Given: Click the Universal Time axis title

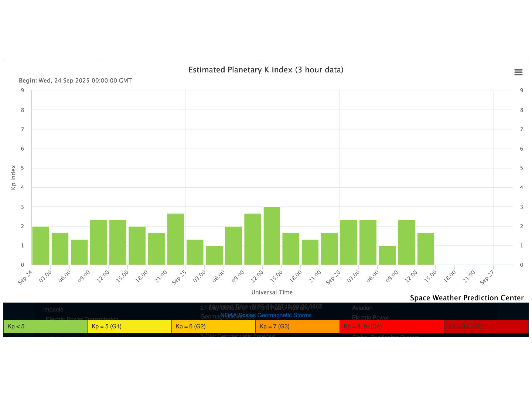Looking at the screenshot, I should [x=272, y=292].
